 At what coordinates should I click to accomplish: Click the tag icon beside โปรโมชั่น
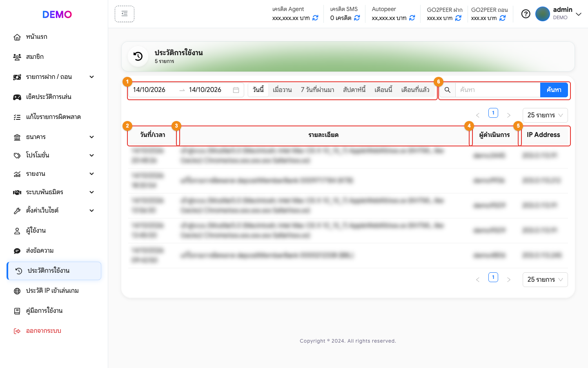17,156
